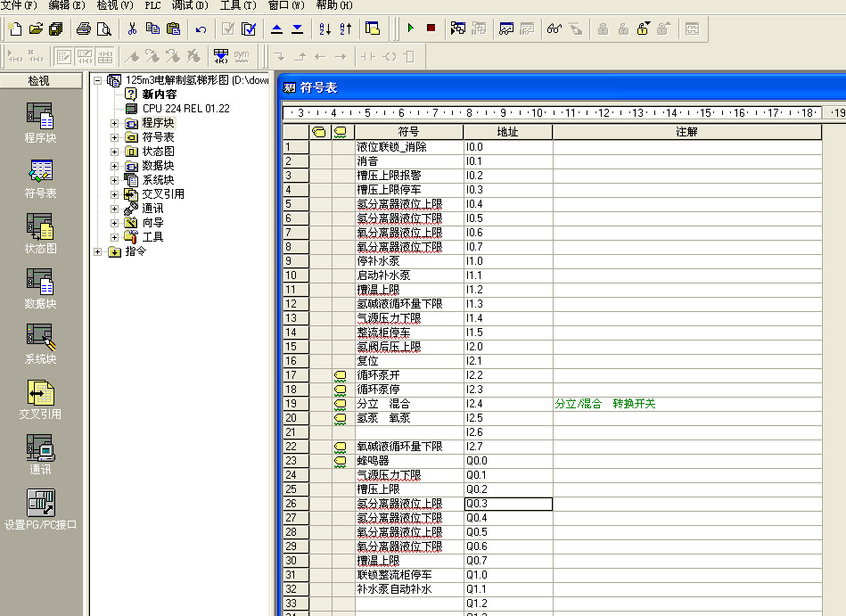The height and width of the screenshot is (616, 846).
Task: Select CPU 224 REL 01.22 in the tree
Action: point(185,109)
